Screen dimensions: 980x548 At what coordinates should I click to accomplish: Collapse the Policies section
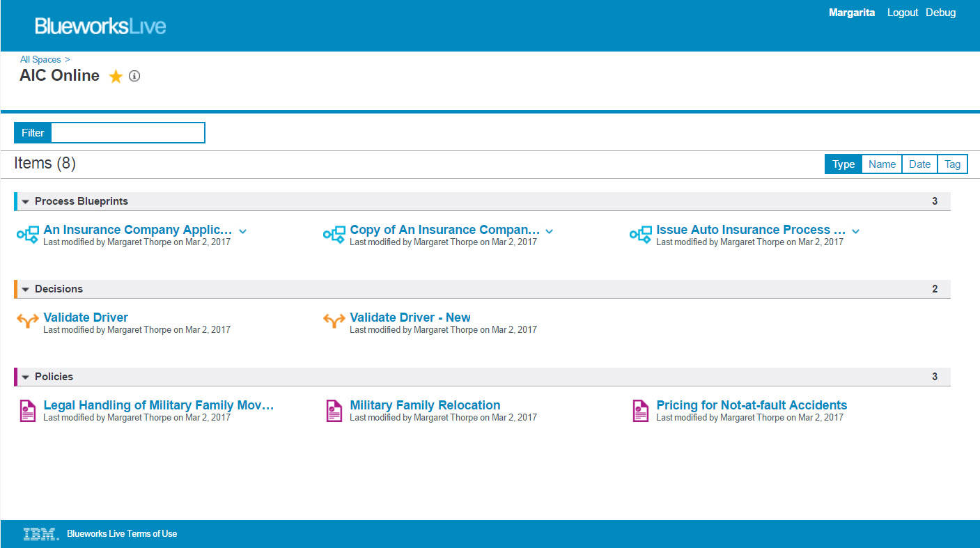[25, 376]
